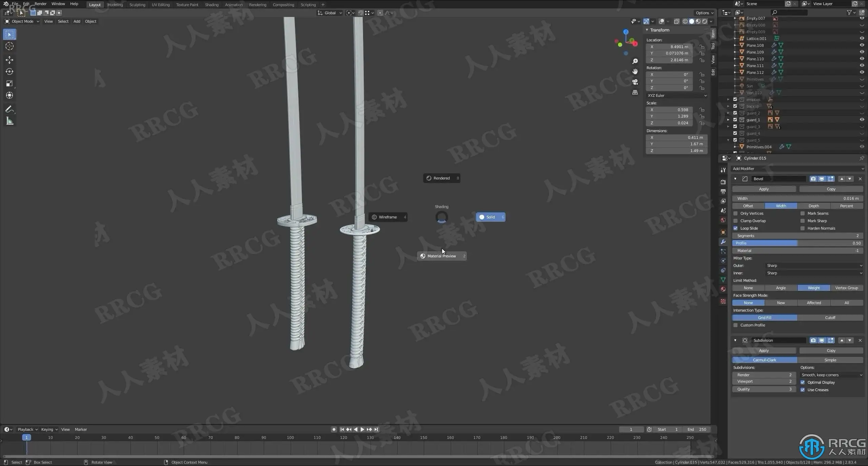
Task: Select the Rotate tool
Action: (9, 72)
